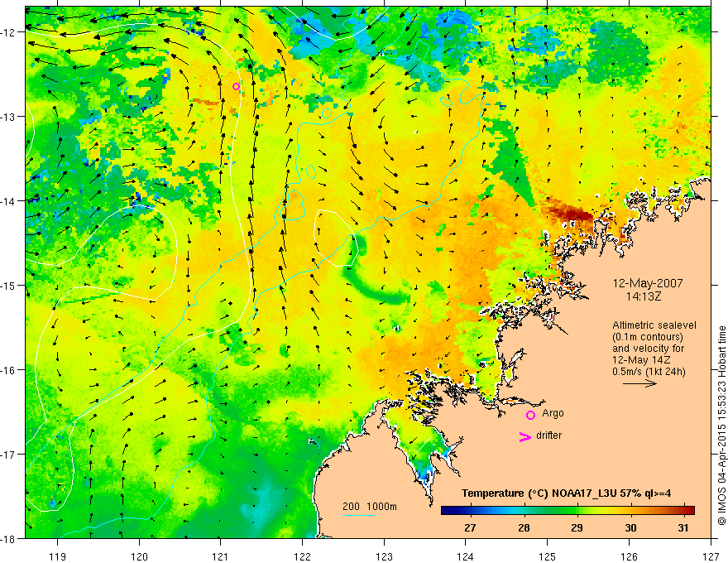Click the '-13' latitude axis label
Viewport: 728px width, 563px height.
[x=9, y=117]
